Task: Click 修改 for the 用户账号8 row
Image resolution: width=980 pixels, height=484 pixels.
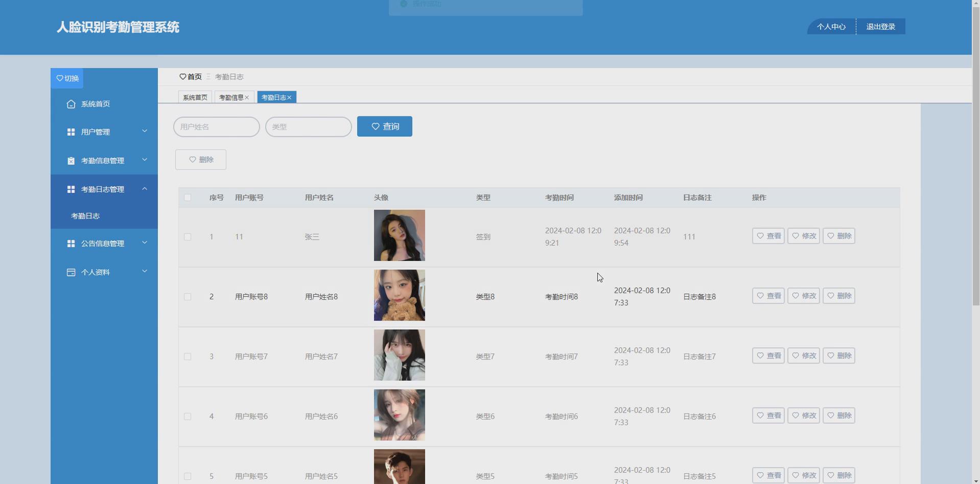Action: [x=804, y=296]
